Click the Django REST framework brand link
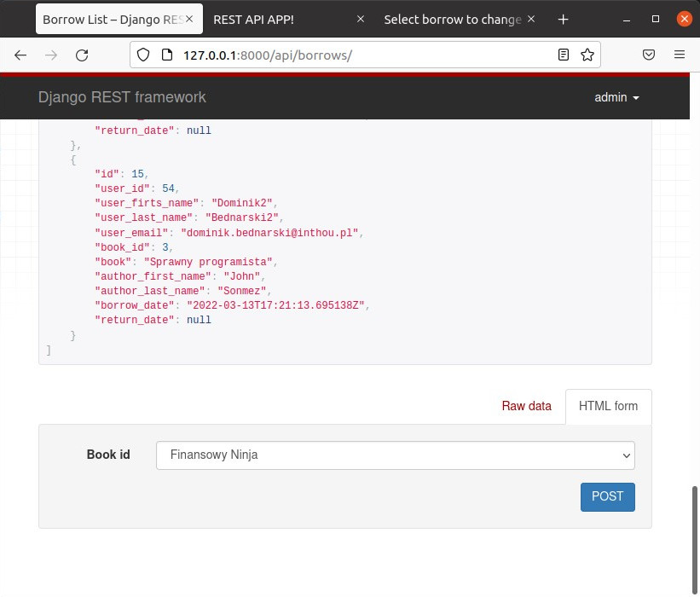Viewport: 700px width, 597px height. (x=122, y=97)
